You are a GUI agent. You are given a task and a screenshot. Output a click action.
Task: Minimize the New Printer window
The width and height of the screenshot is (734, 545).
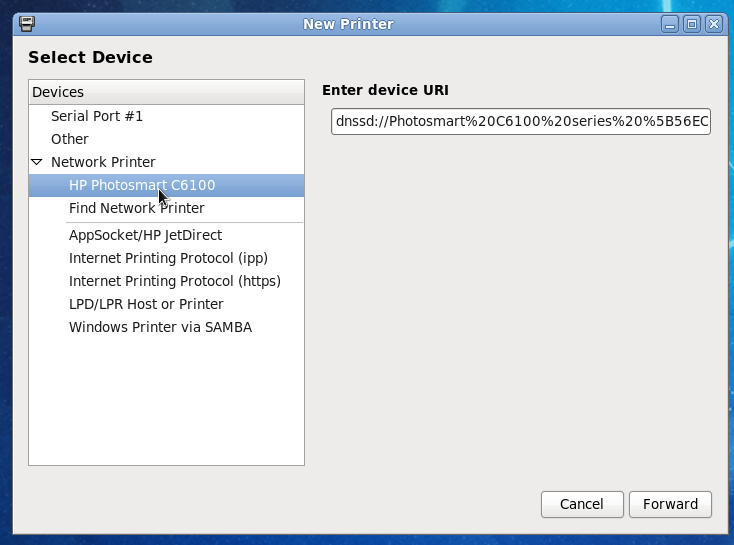pyautogui.click(x=670, y=24)
